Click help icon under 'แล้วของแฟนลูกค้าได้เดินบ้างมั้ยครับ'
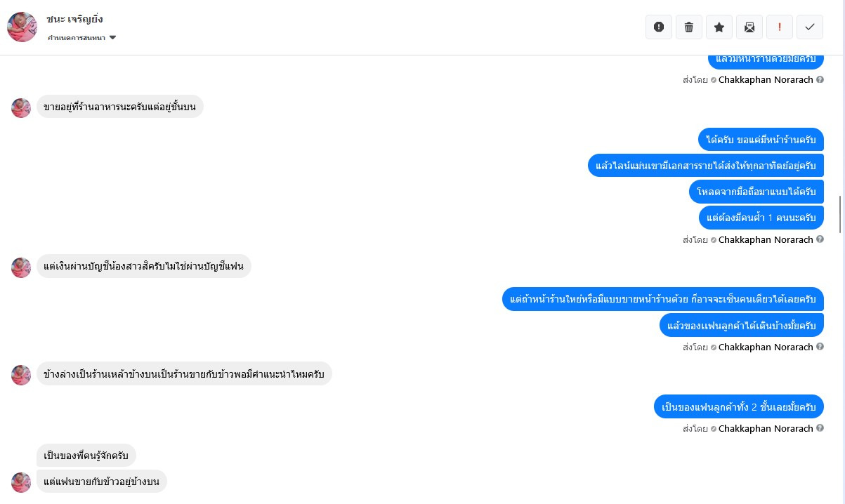 820,347
